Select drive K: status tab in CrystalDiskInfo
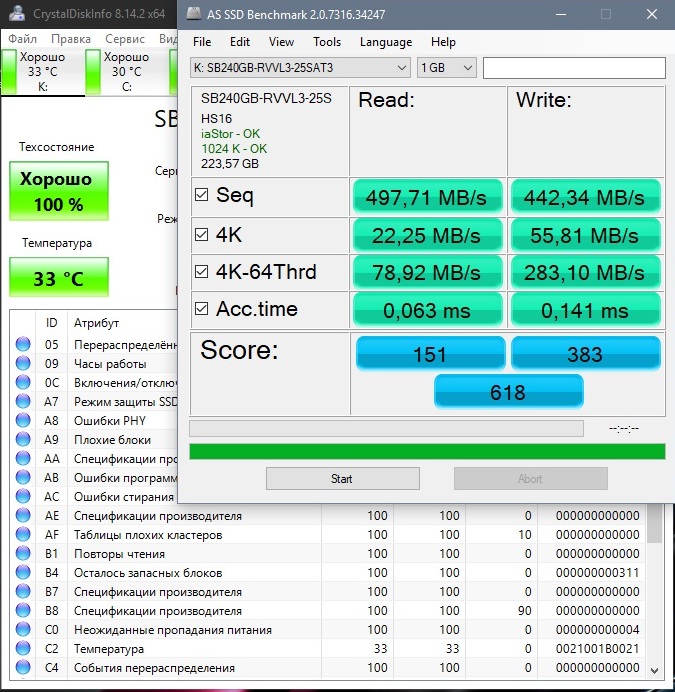 point(43,72)
